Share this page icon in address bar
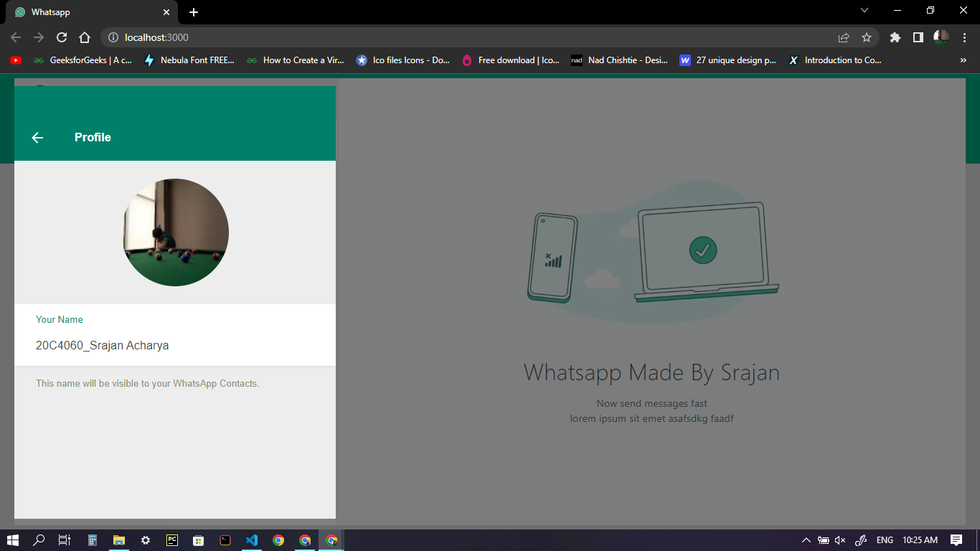Viewport: 980px width, 551px height. coord(844,37)
